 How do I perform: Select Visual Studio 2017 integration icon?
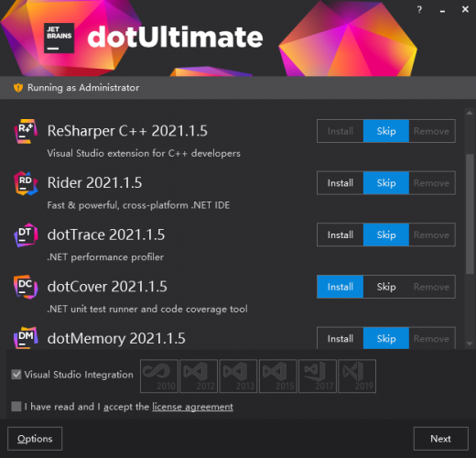[318, 376]
